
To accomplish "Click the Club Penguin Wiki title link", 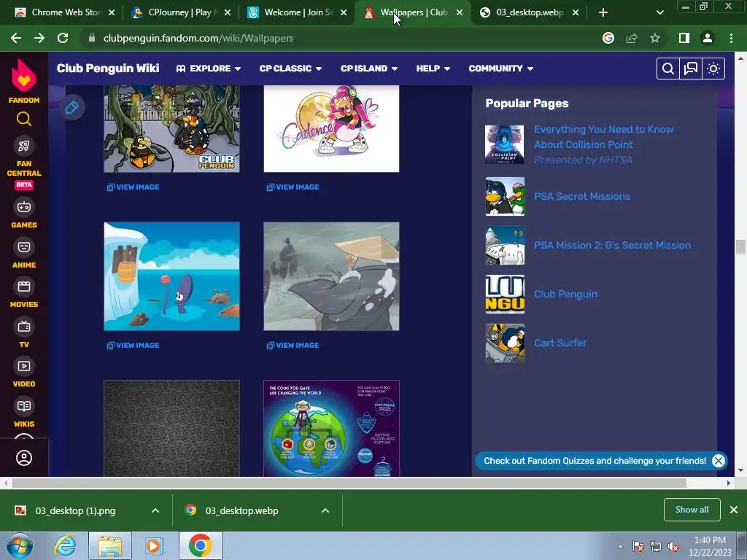I will pos(108,68).
